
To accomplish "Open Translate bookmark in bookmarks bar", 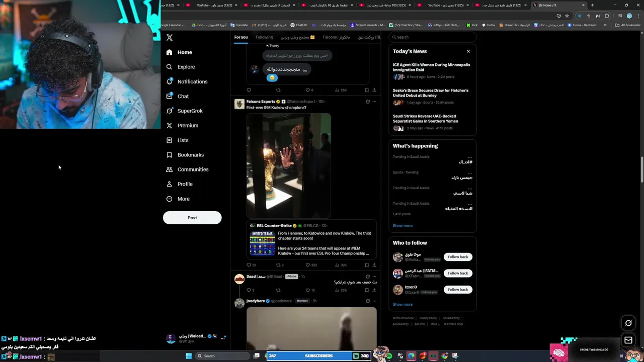I will click(x=238, y=25).
